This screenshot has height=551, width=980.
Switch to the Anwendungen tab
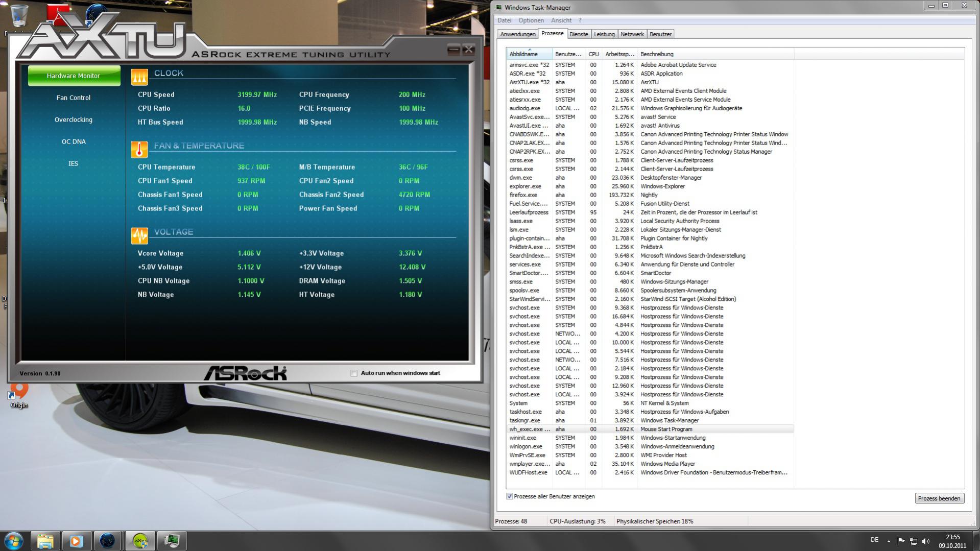(518, 34)
